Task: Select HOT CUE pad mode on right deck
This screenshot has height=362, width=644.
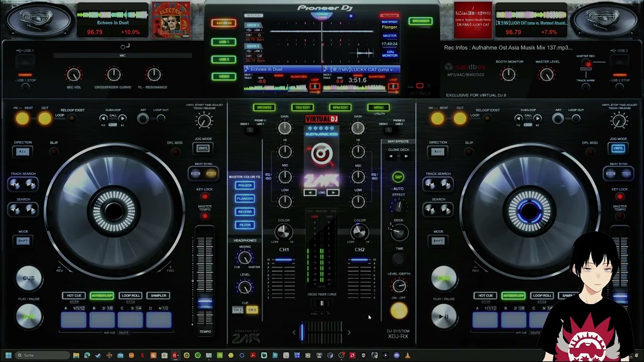Action: [x=486, y=296]
